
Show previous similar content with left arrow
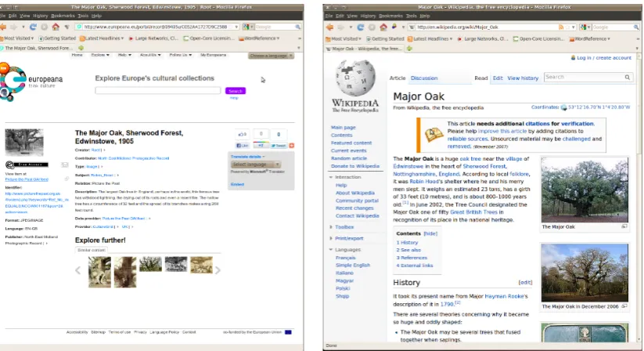point(78,270)
